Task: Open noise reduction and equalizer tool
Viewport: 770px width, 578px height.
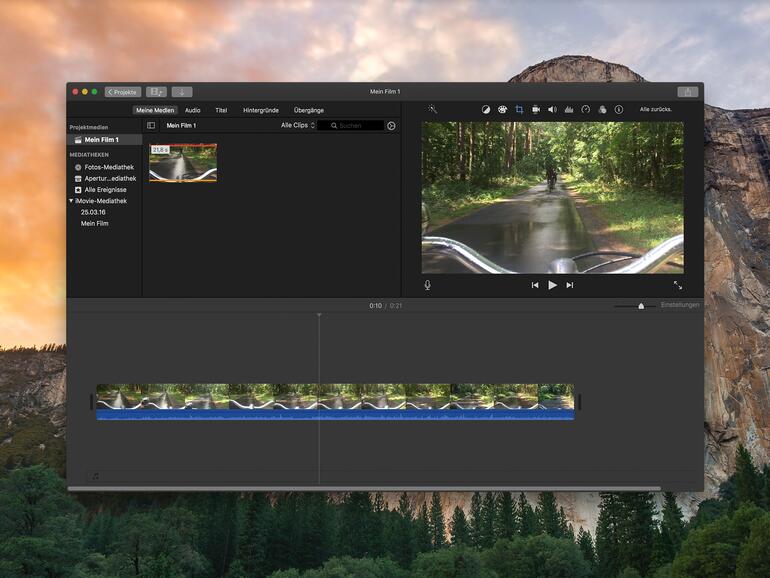Action: tap(569, 109)
